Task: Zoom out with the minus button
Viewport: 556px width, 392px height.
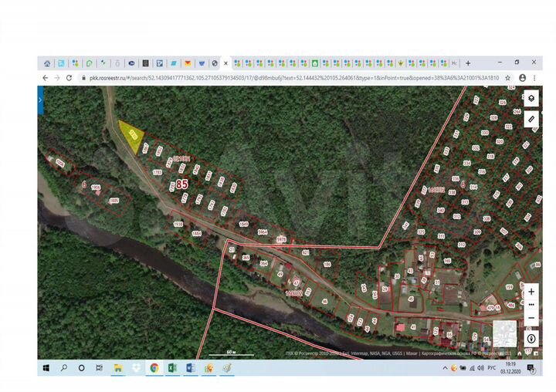Action: (531, 317)
